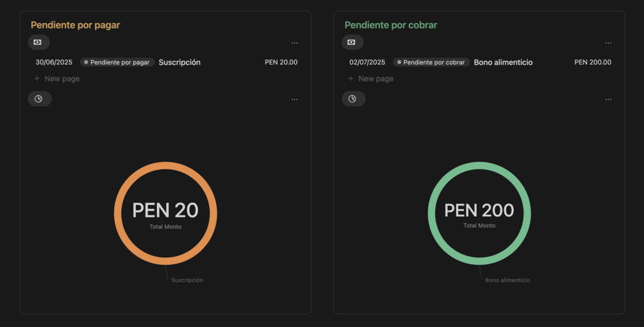Viewport: 644px width, 327px height.
Task: Open the three-dot menu of the Pendiente por pagar table
Action: [x=295, y=43]
